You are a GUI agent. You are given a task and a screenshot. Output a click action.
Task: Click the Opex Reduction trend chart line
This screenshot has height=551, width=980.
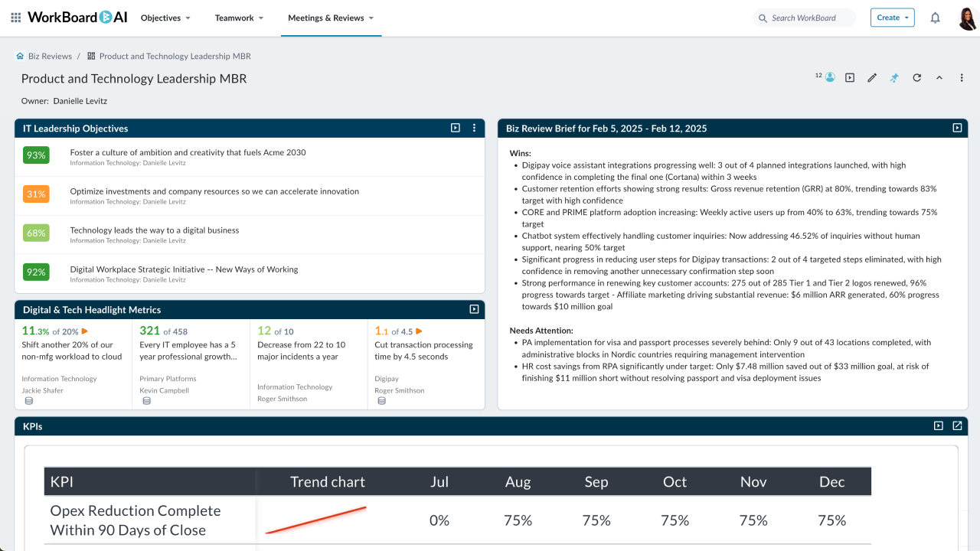tap(315, 520)
